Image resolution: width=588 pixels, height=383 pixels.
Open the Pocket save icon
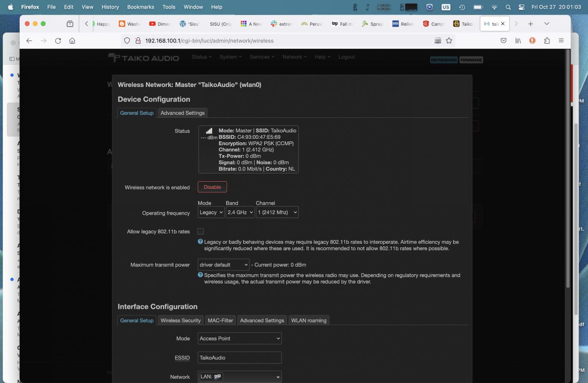coord(504,41)
